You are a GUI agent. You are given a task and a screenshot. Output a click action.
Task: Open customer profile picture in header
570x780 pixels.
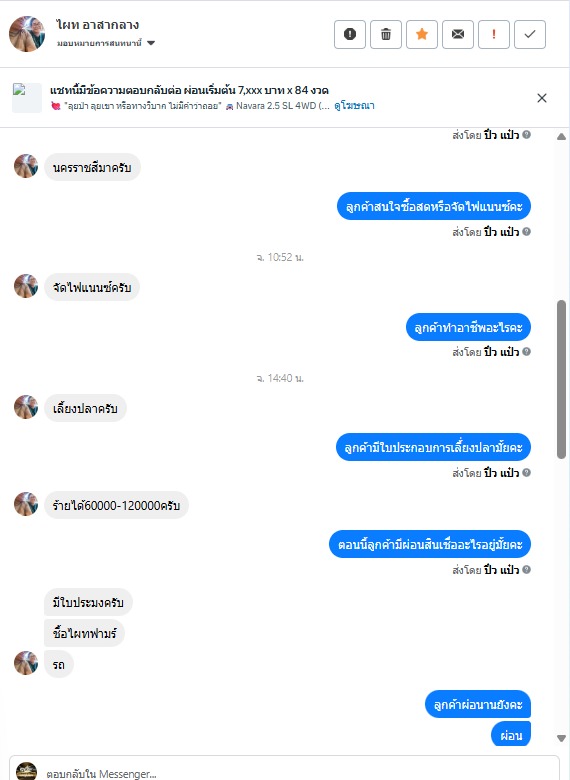[x=27, y=34]
